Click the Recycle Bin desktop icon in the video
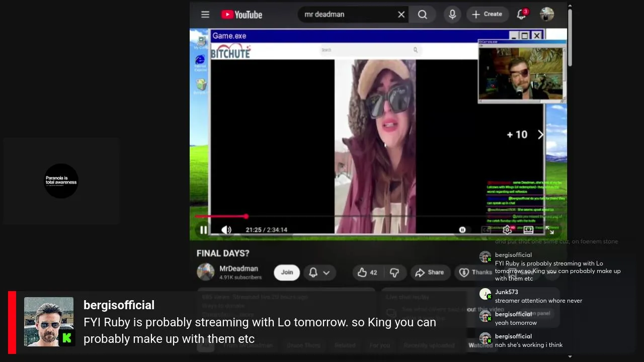This screenshot has height=362, width=644. (201, 86)
